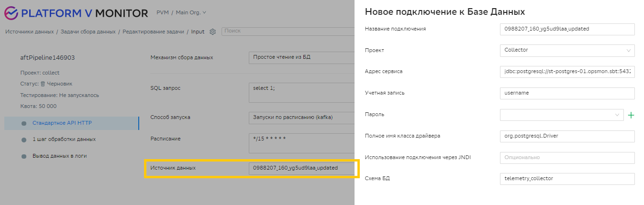This screenshot has width=644, height=205.
Task: Open the Main Org. organization dropdown
Action: [x=191, y=12]
